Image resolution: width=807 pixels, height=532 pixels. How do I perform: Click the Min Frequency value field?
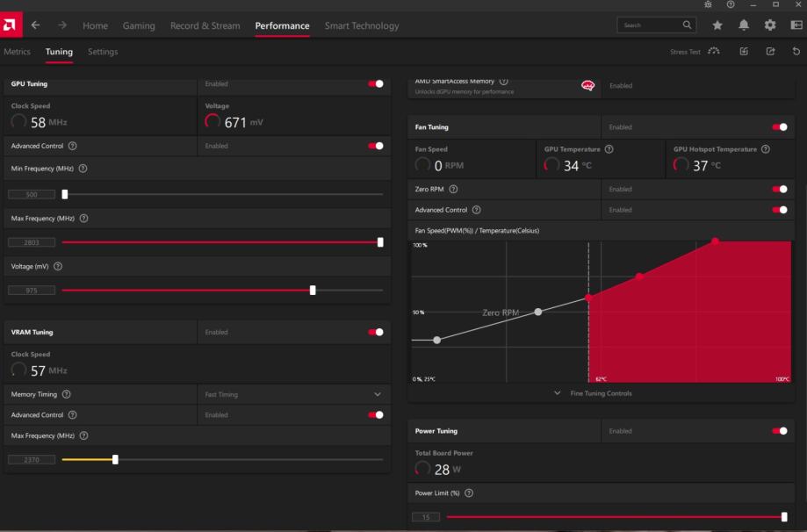tap(31, 195)
